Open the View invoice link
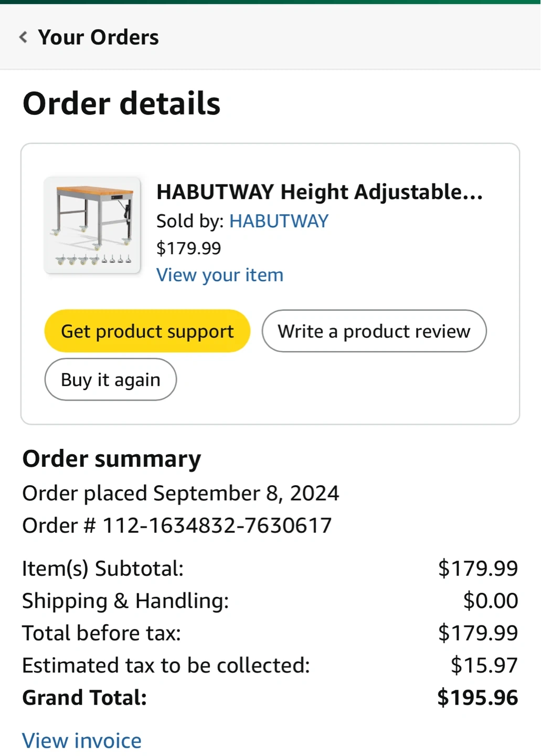Screen dimensions: 541x756 click(x=82, y=741)
